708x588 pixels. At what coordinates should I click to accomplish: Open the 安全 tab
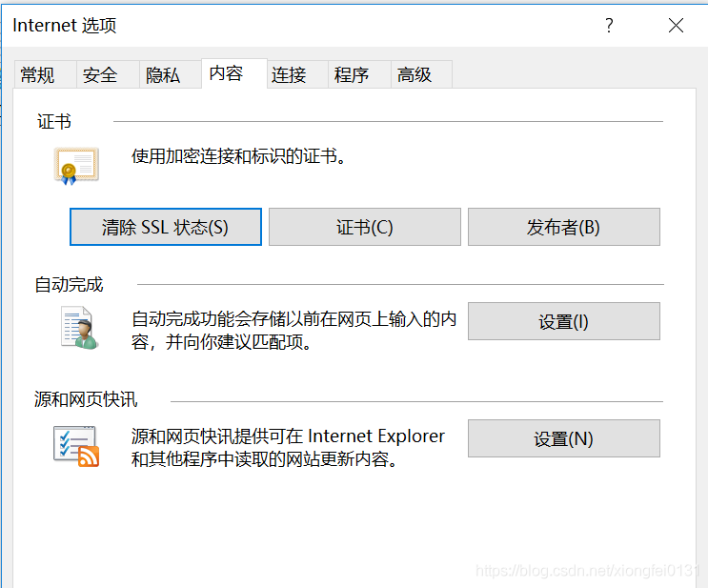(108, 74)
